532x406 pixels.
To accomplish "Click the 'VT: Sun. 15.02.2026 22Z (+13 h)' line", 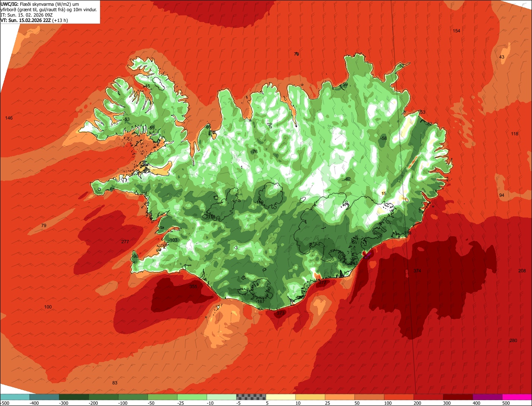I will tap(34, 20).
